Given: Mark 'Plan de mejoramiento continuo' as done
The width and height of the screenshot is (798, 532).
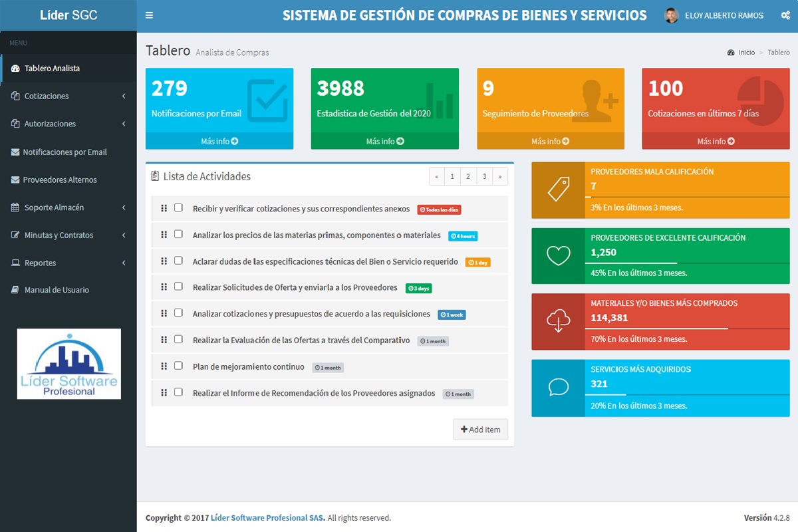Looking at the screenshot, I should [x=178, y=366].
